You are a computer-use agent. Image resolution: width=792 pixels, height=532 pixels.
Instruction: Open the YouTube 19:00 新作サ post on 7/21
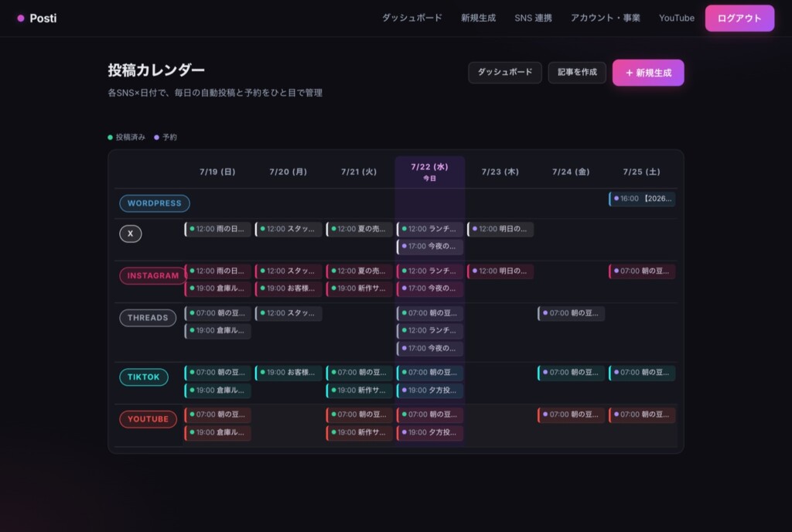coord(359,432)
